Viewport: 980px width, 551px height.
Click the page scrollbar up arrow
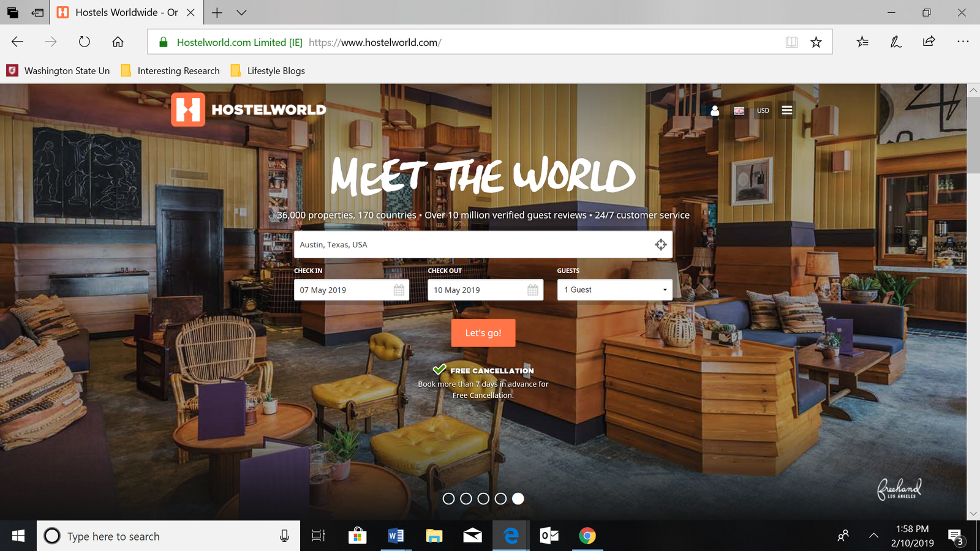click(973, 90)
